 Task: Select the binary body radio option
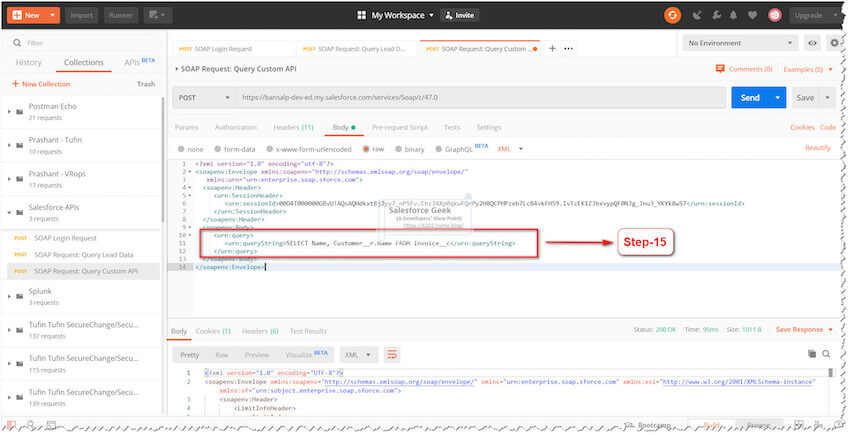pos(398,149)
